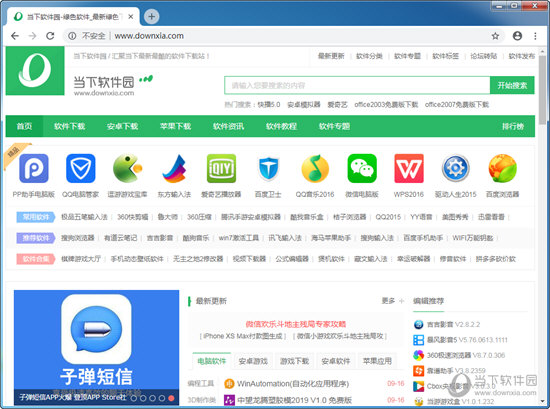Open 微信欢乐斗地主残局专家攻略 headline
The width and height of the screenshot is (550, 409).
296,324
